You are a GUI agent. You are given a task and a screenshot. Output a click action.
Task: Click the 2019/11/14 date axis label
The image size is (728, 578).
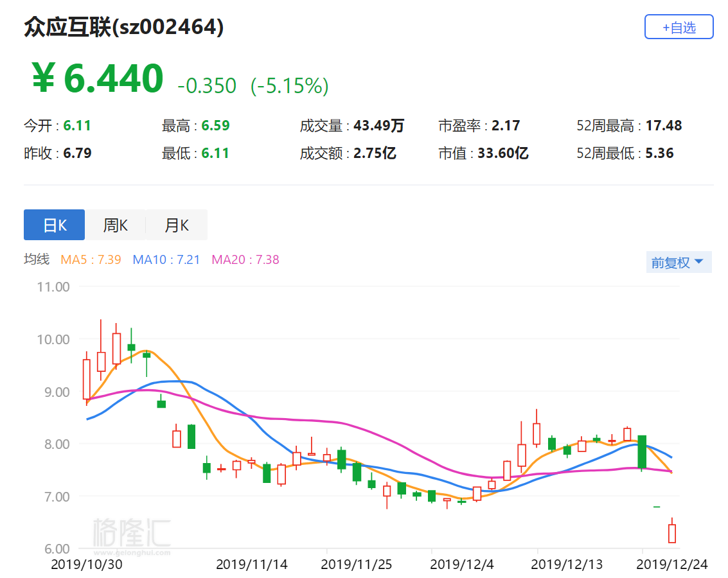252,564
